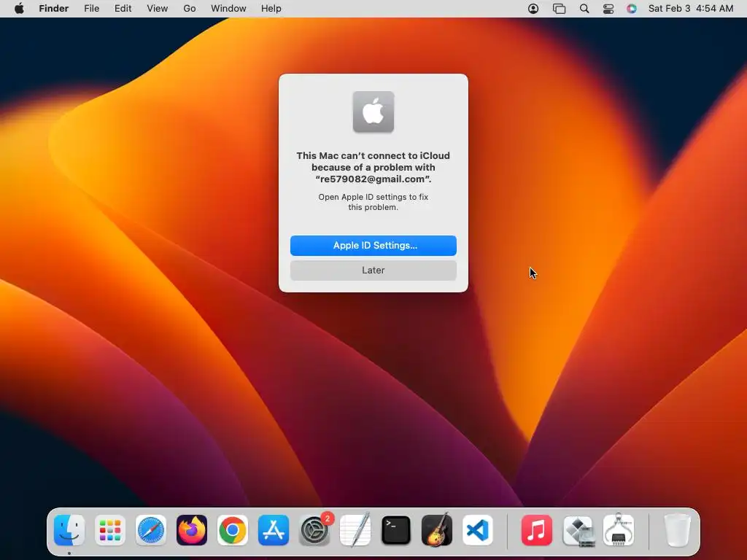
Task: Open Spotlight search in menu bar
Action: click(x=584, y=9)
